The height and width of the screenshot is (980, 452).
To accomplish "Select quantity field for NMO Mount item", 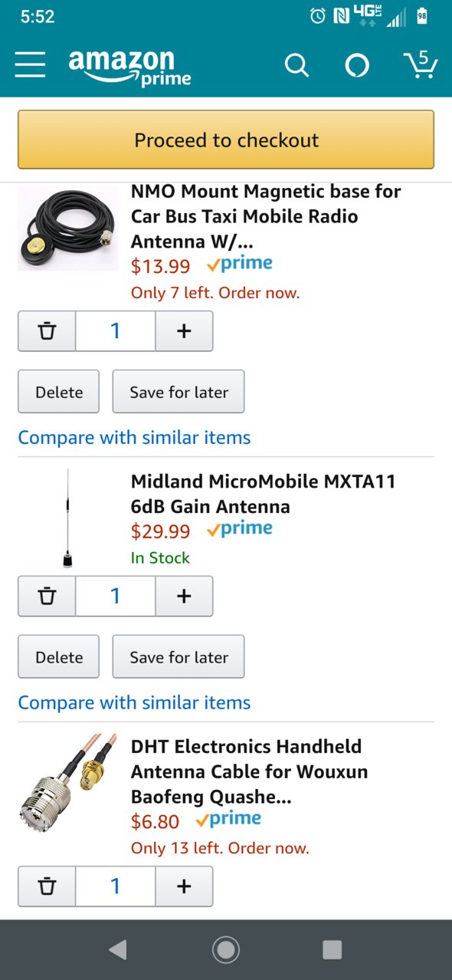I will coord(116,331).
